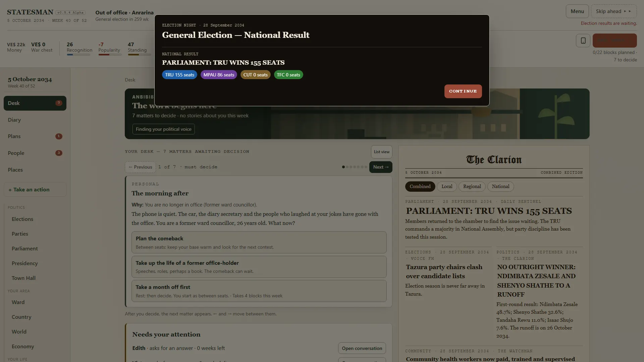644x362 pixels.
Task: Click the Desk notification badge showing 7
Action: click(59, 103)
